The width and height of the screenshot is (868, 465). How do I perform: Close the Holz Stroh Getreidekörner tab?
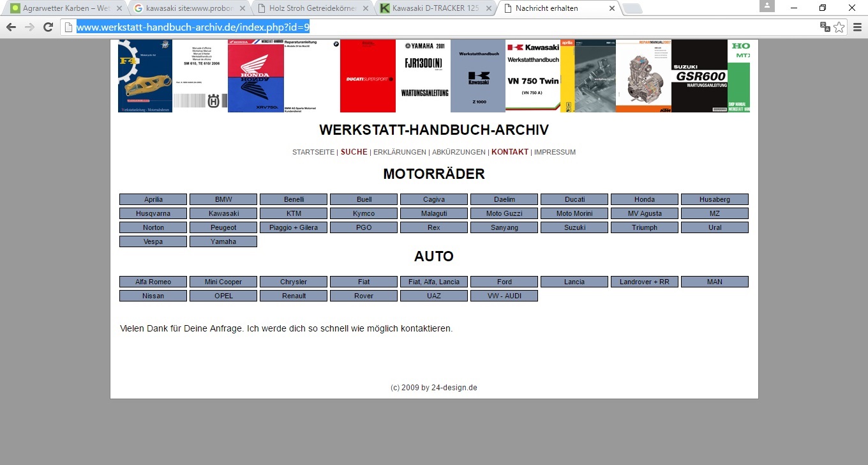365,8
